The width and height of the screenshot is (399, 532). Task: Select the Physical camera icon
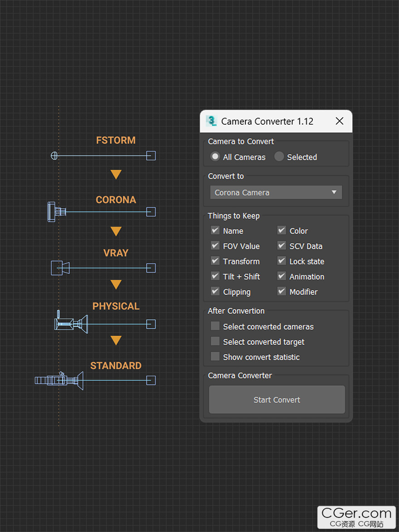pos(71,322)
